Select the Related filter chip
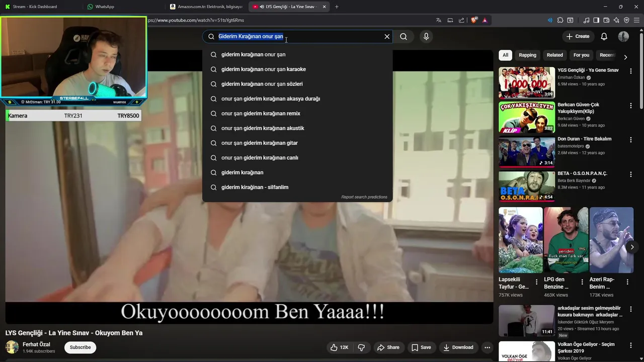 555,55
